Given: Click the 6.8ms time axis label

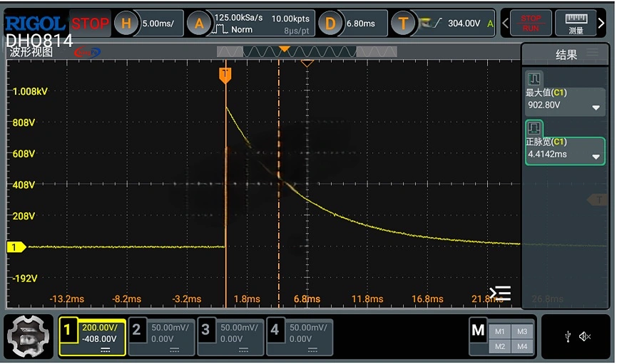Looking at the screenshot, I should pyautogui.click(x=307, y=299).
